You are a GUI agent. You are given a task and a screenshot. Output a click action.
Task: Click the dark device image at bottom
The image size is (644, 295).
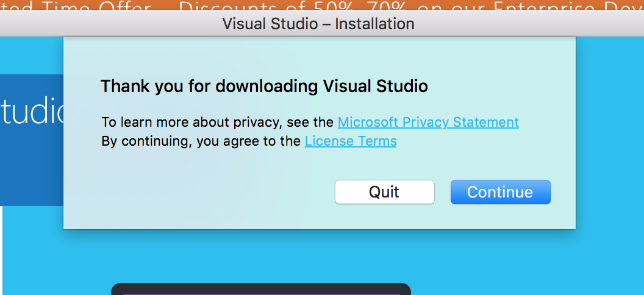pos(261,289)
